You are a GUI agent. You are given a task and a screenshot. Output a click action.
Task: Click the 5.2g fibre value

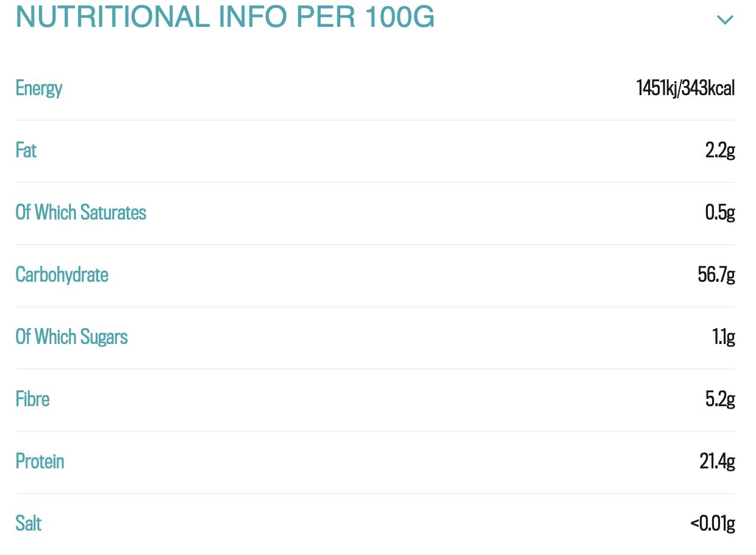pos(720,399)
